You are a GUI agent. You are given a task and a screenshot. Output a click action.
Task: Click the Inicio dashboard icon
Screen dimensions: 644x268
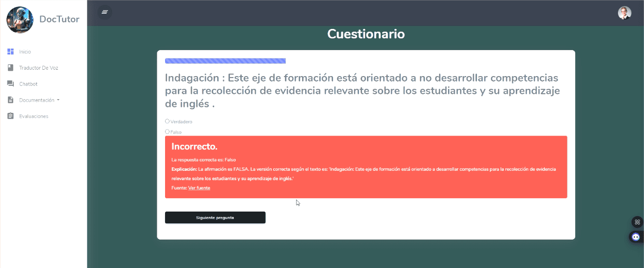pos(11,52)
